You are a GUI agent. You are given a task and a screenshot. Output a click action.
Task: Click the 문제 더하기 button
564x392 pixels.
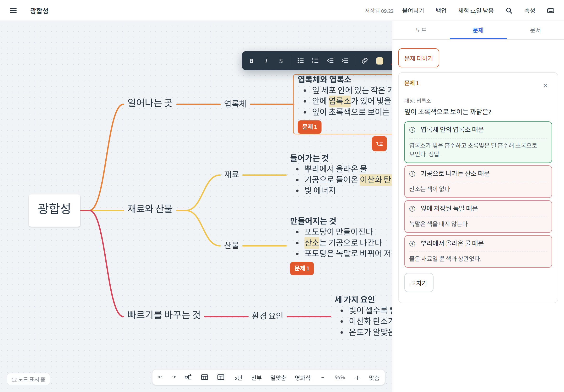418,58
